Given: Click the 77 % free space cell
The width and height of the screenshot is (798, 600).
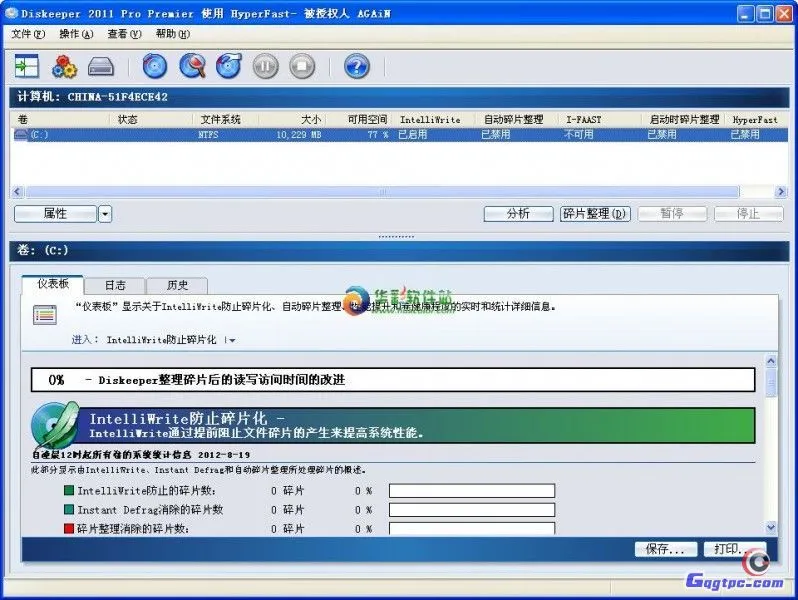Looking at the screenshot, I should [x=378, y=135].
